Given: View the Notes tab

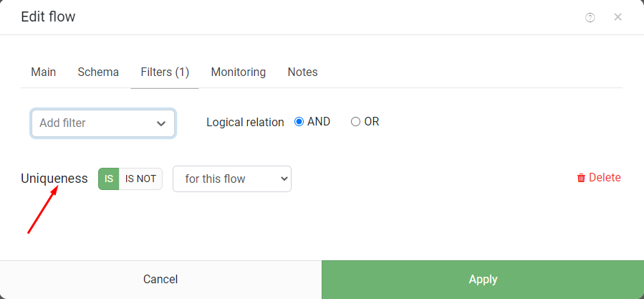Looking at the screenshot, I should [303, 72].
